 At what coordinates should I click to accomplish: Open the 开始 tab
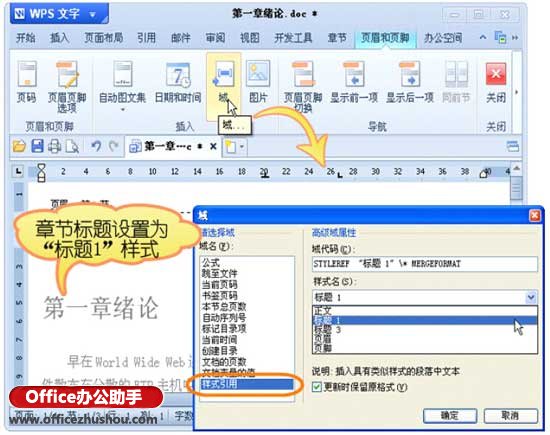[x=26, y=38]
